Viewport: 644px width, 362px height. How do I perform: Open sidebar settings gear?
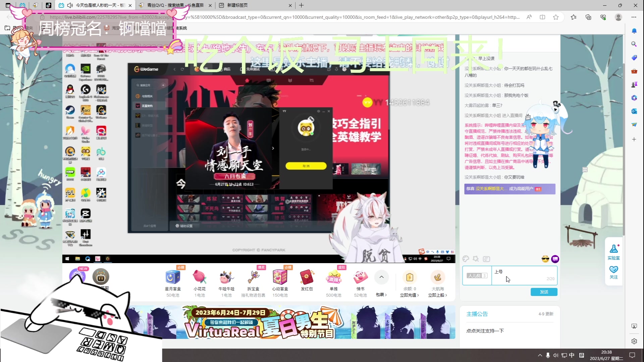pyautogui.click(x=634, y=341)
